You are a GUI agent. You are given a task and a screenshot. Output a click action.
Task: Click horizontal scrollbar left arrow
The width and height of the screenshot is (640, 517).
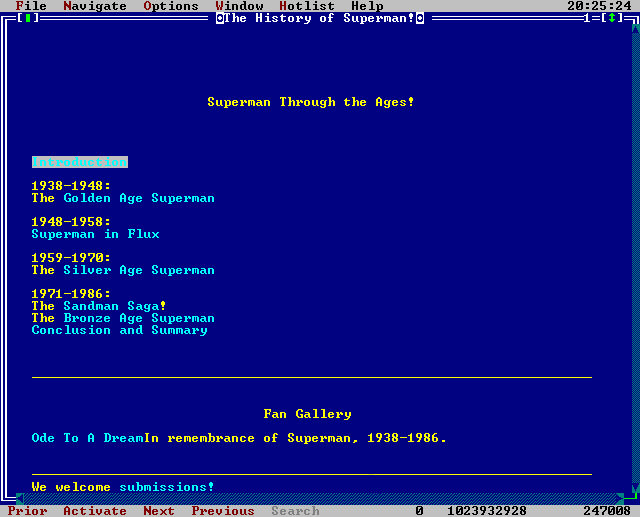[x=20, y=499]
